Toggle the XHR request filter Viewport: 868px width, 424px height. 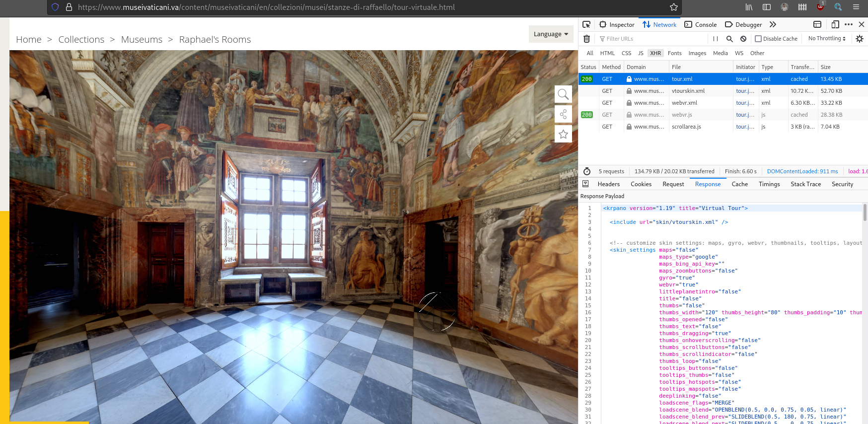click(656, 53)
